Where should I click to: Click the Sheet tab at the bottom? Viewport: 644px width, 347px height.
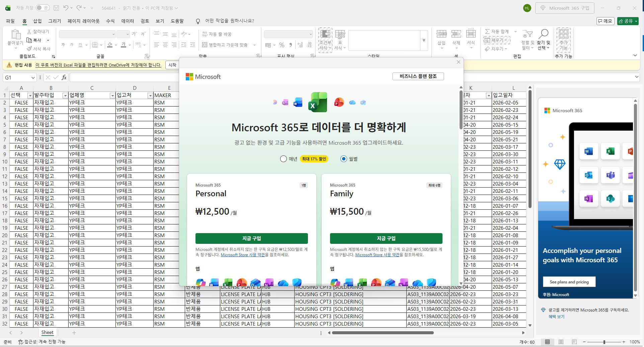(x=47, y=333)
